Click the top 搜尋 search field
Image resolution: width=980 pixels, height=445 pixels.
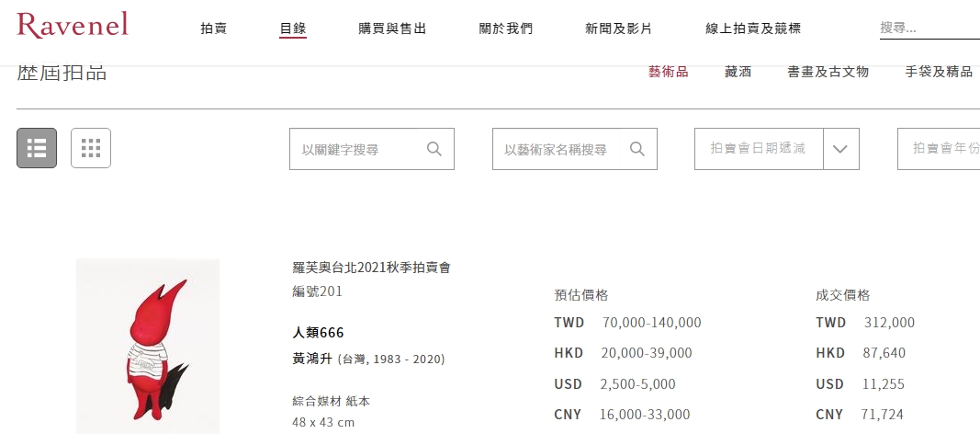click(x=929, y=28)
